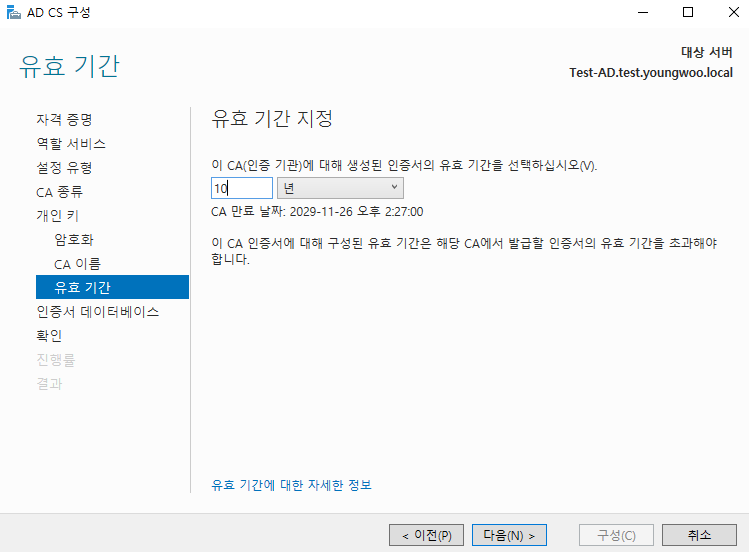Maximize the AD CS 구성 window

click(x=688, y=12)
